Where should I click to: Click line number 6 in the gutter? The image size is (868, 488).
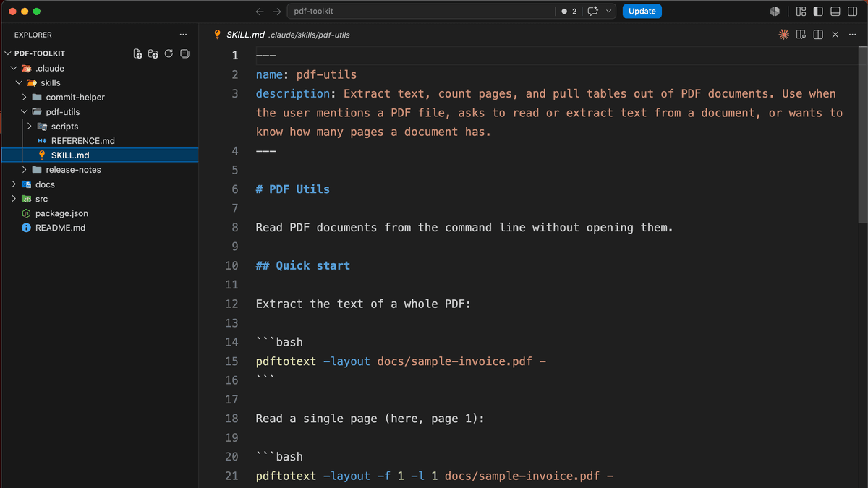(234, 189)
